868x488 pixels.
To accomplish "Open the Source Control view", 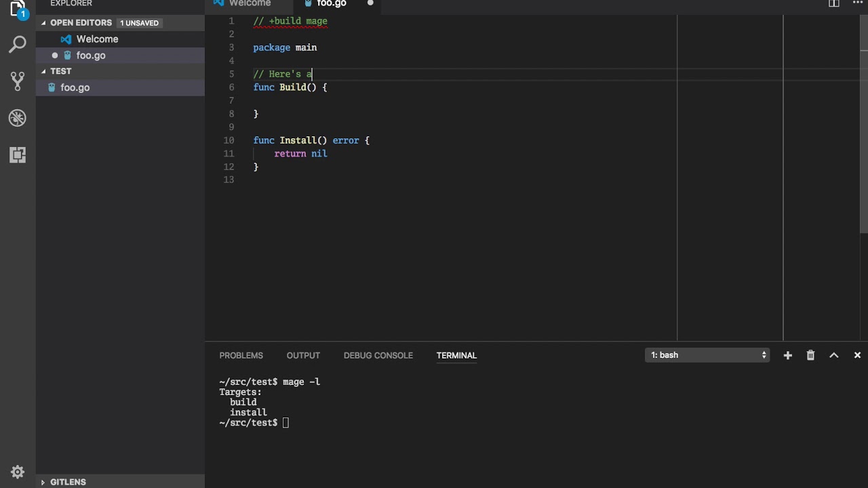I will click(18, 81).
